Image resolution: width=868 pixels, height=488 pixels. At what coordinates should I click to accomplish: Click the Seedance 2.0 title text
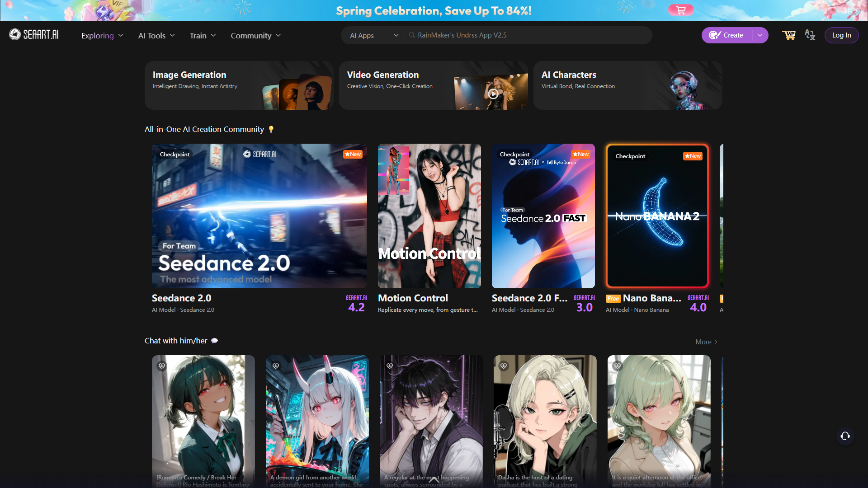click(182, 298)
